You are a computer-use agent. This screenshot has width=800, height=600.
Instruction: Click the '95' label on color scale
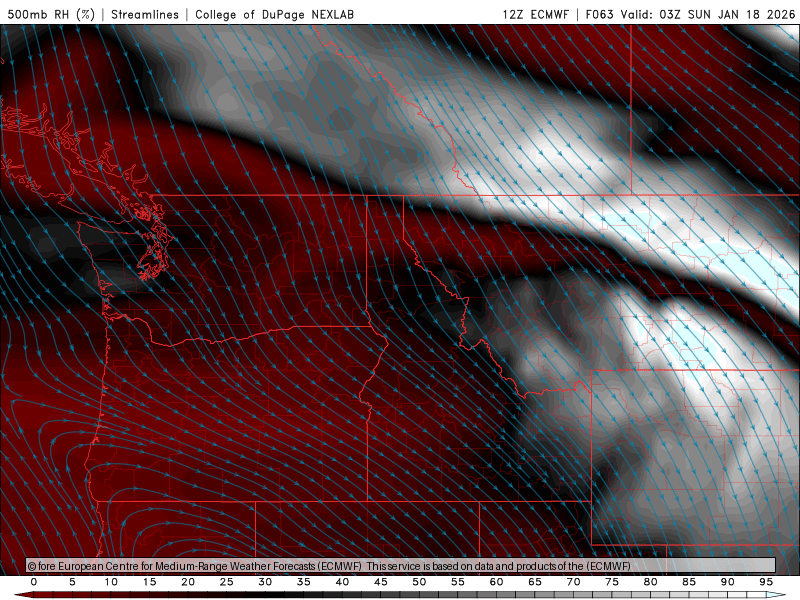[x=766, y=582]
